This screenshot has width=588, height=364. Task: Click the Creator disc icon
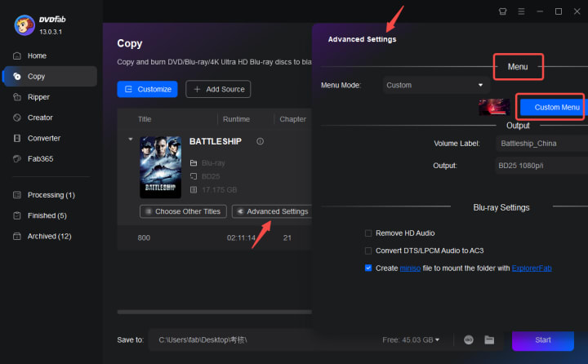(17, 118)
